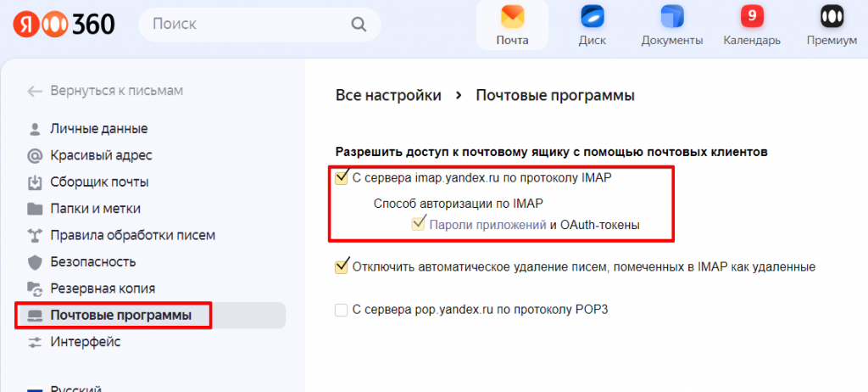The height and width of the screenshot is (392, 868).
Task: Open Сборщик почты settings section
Action: [x=99, y=182]
